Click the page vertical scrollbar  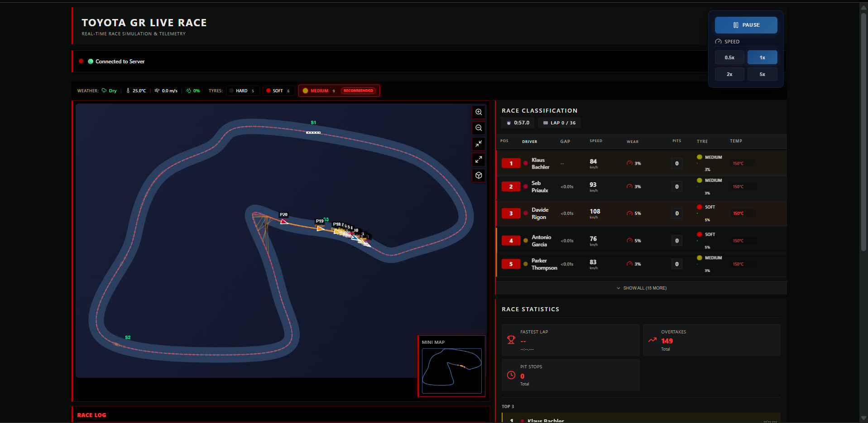[x=863, y=131]
